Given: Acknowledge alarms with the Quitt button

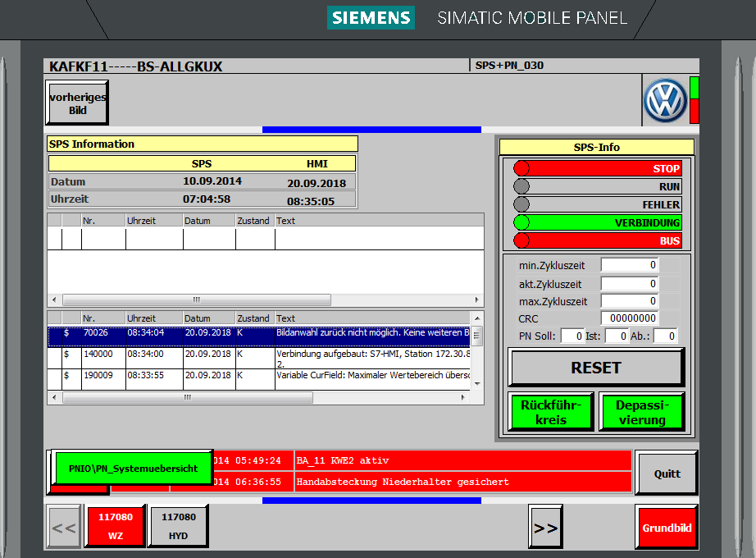Looking at the screenshot, I should point(667,473).
